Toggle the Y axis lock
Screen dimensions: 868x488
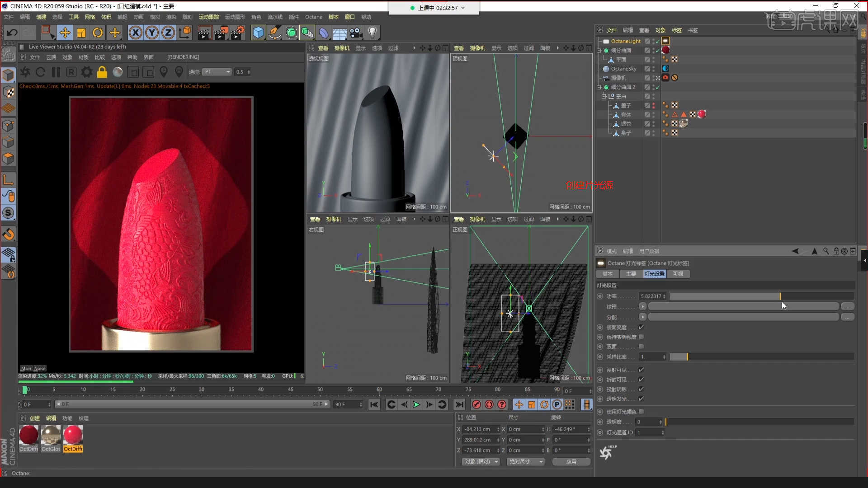[x=152, y=33]
